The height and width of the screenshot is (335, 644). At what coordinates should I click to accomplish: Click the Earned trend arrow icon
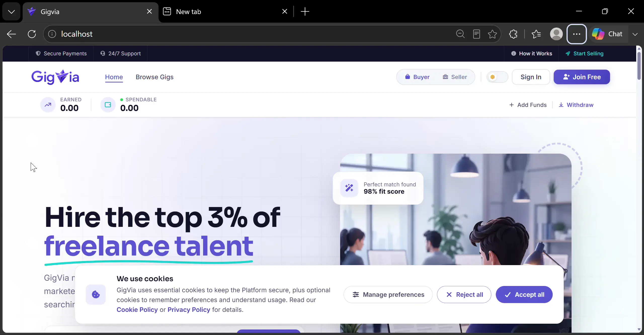coord(48,105)
